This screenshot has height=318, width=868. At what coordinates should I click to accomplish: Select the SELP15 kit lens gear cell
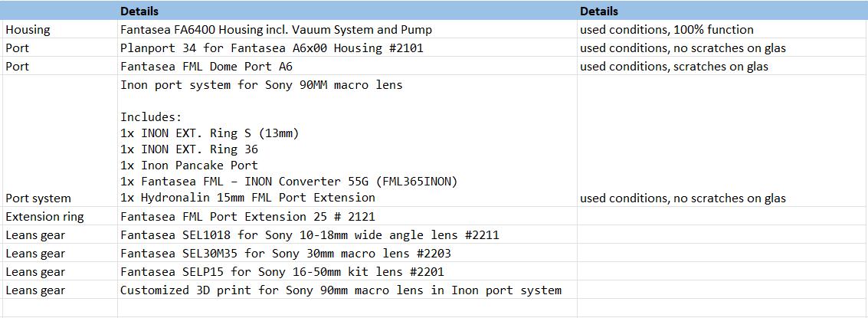[347, 271]
